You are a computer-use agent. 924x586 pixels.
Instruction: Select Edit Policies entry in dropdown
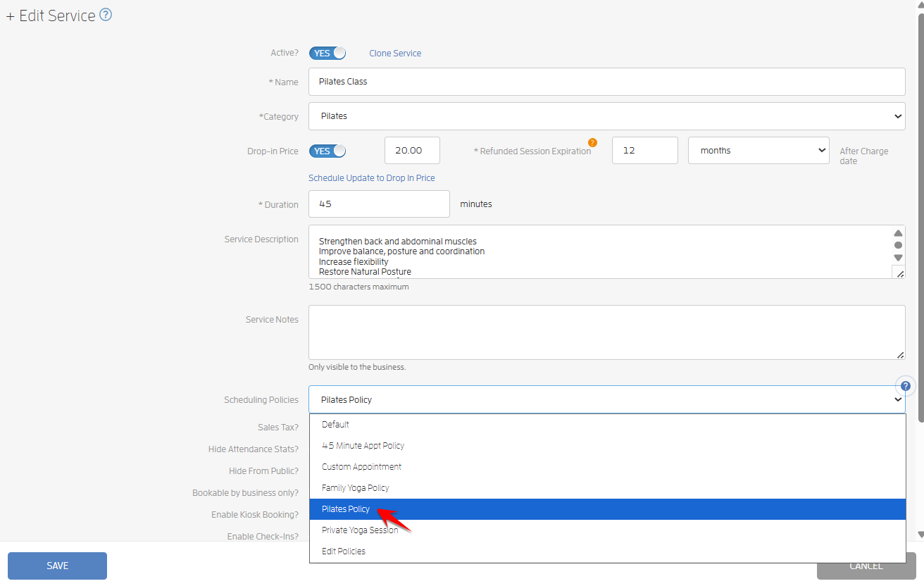pos(608,551)
